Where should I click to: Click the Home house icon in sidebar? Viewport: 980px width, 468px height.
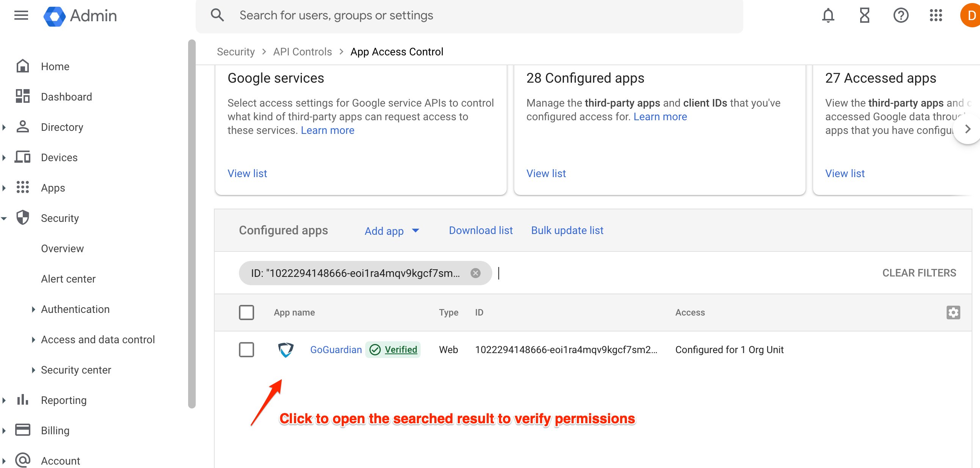click(23, 66)
